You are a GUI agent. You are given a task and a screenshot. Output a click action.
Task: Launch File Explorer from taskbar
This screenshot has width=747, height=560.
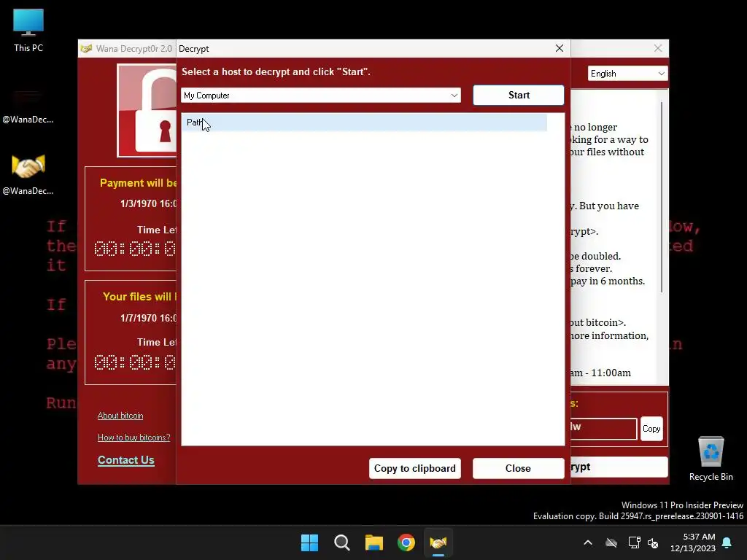pyautogui.click(x=374, y=542)
